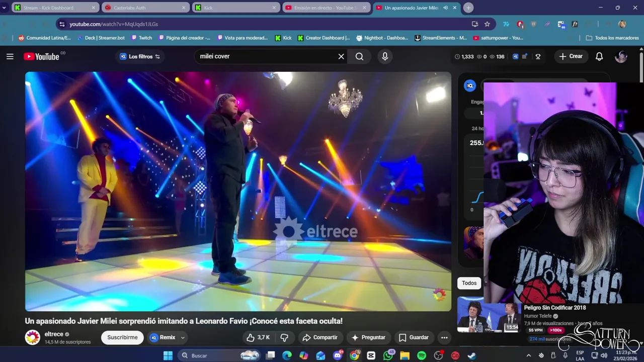
Task: Expand the Remix dropdown arrow
Action: coord(183,337)
